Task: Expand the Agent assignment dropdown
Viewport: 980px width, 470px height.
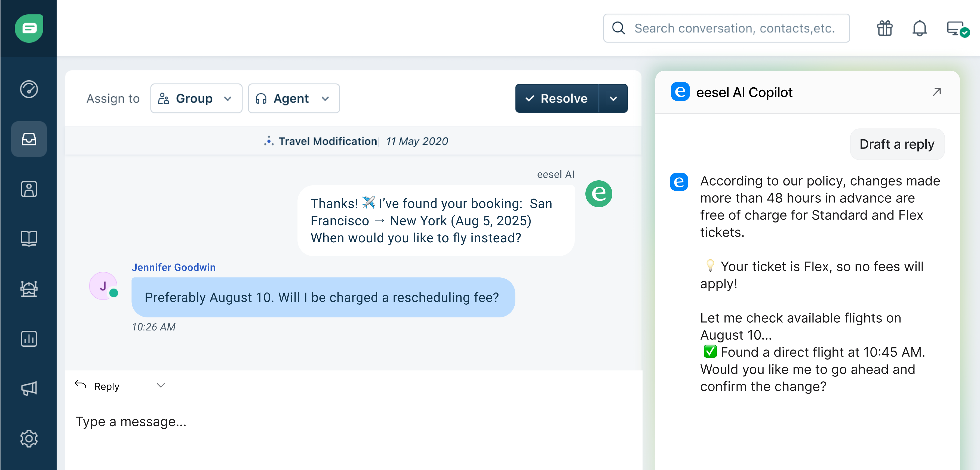Action: pos(293,98)
